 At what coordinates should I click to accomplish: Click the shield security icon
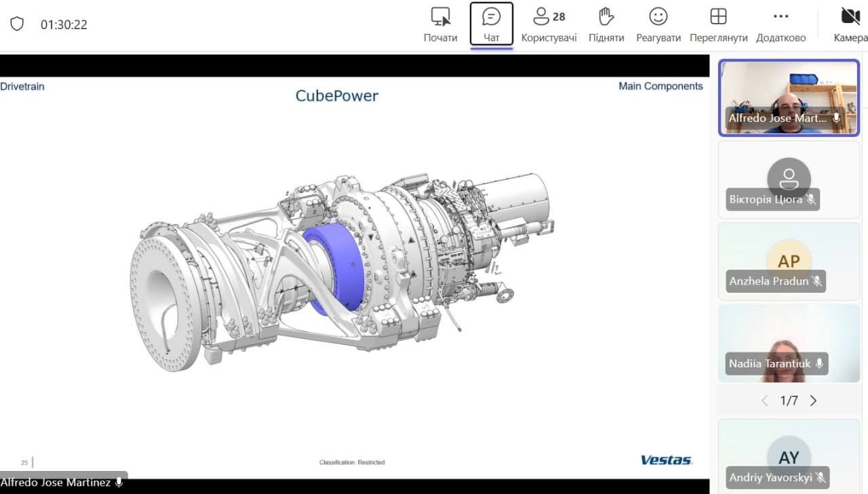[x=17, y=24]
